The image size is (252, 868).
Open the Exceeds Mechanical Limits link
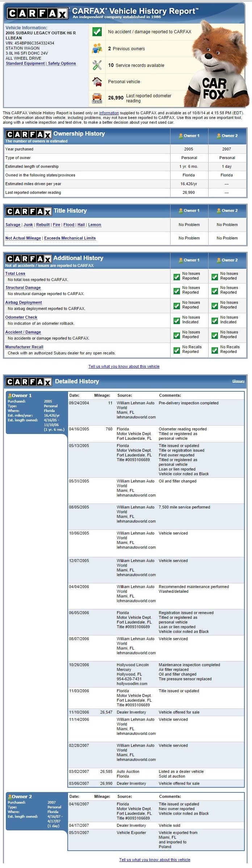70,238
